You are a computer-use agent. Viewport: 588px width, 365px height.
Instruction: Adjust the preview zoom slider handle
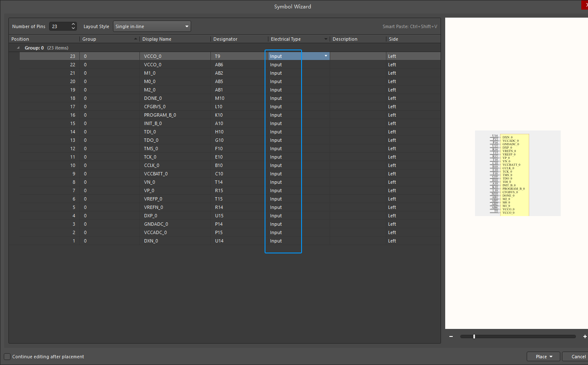474,336
